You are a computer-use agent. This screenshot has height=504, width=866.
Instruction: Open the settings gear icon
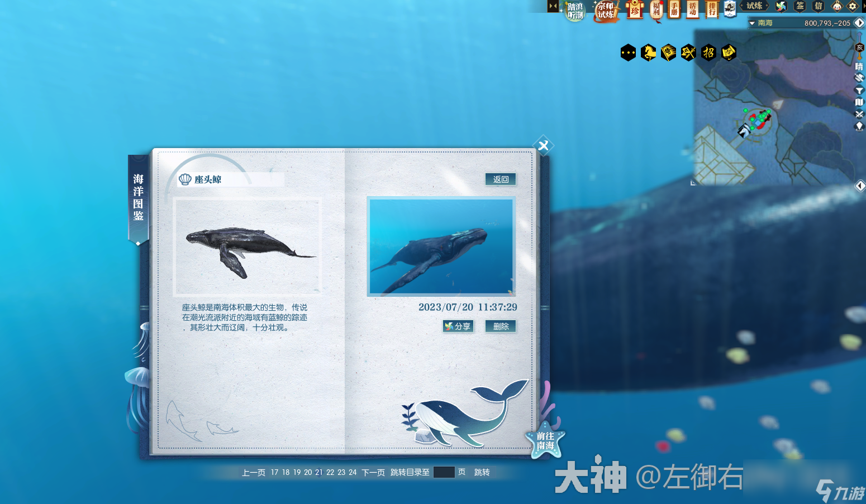tap(853, 6)
